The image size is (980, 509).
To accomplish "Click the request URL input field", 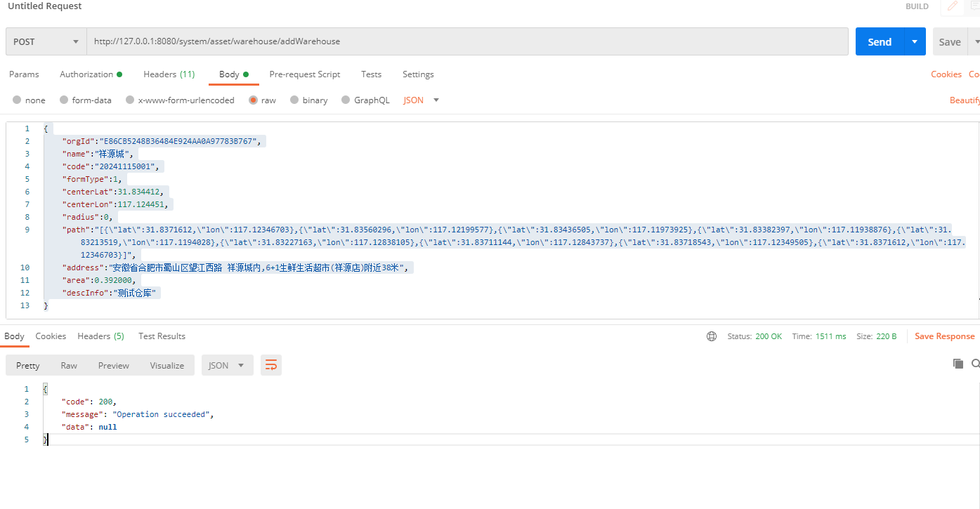I will (467, 41).
